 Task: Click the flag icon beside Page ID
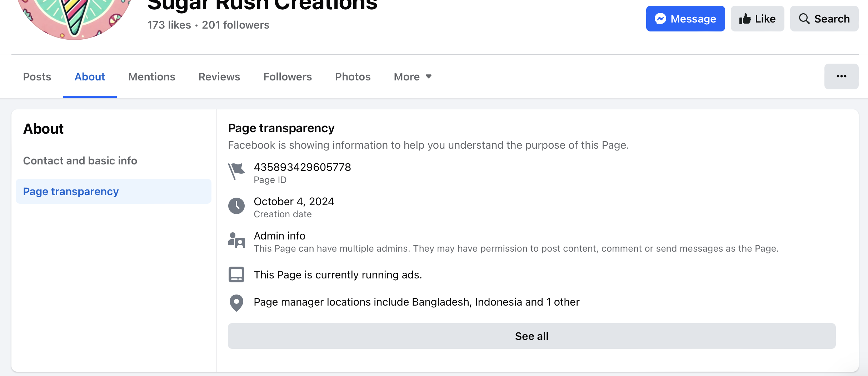[x=236, y=171]
